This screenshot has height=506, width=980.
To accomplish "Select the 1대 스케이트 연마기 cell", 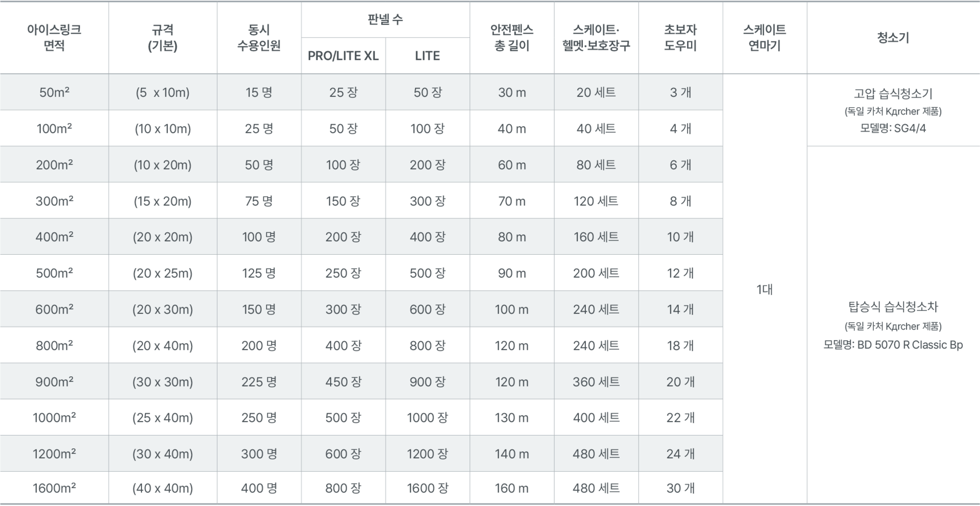I will 765,290.
